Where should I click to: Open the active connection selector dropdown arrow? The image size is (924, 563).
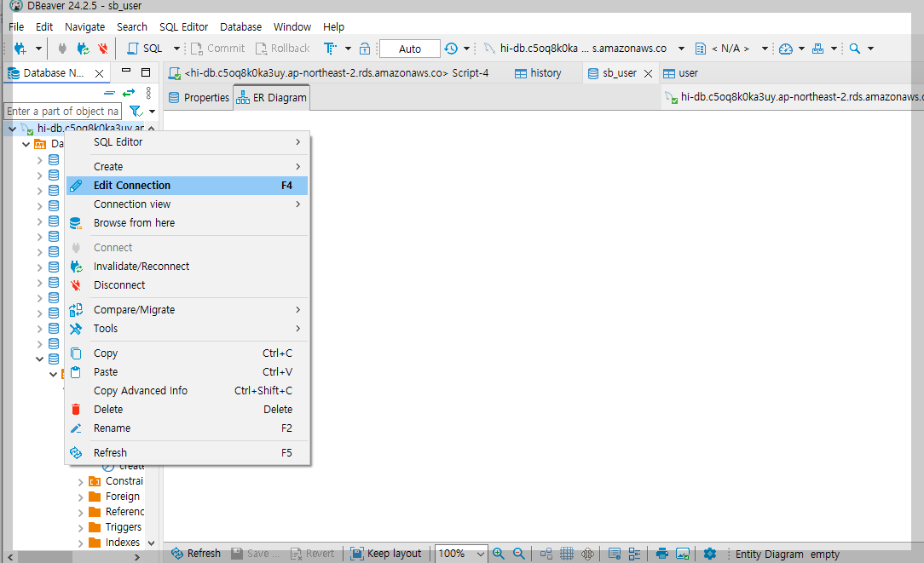tap(681, 49)
